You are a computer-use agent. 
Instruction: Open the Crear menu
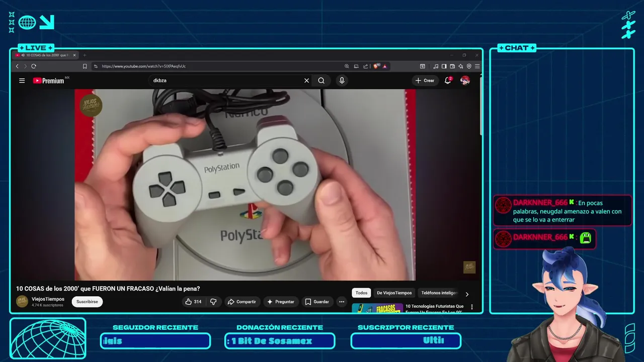click(425, 80)
